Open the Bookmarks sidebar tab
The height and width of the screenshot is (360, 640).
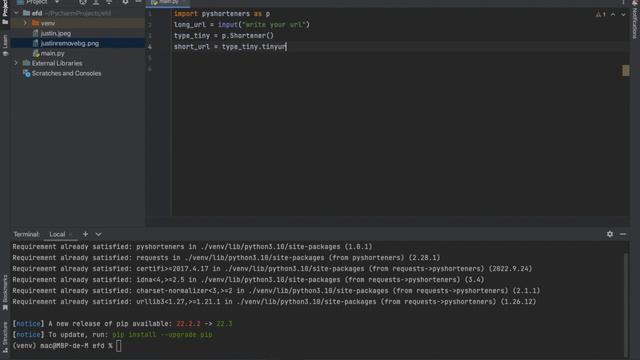point(5,292)
